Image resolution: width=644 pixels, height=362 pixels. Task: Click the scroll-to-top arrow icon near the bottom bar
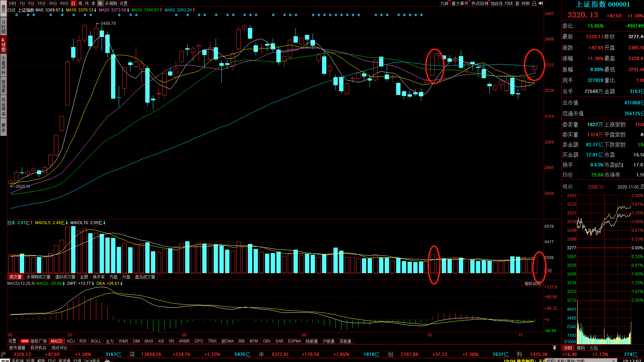554,348
